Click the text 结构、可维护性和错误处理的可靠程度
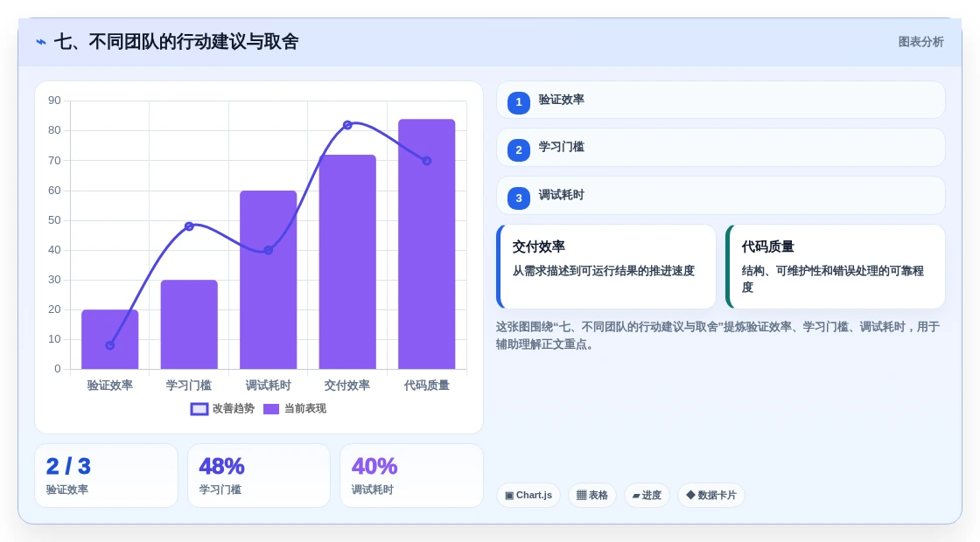 pyautogui.click(x=832, y=279)
